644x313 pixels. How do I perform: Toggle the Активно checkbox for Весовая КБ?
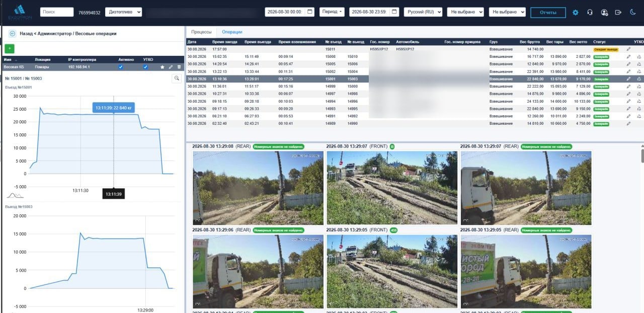pyautogui.click(x=120, y=67)
